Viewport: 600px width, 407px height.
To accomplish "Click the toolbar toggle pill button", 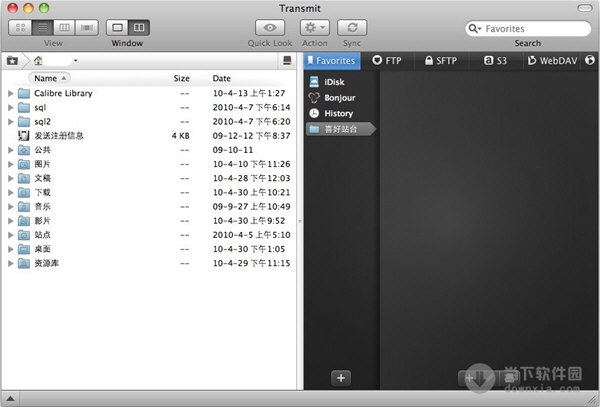I will click(584, 8).
